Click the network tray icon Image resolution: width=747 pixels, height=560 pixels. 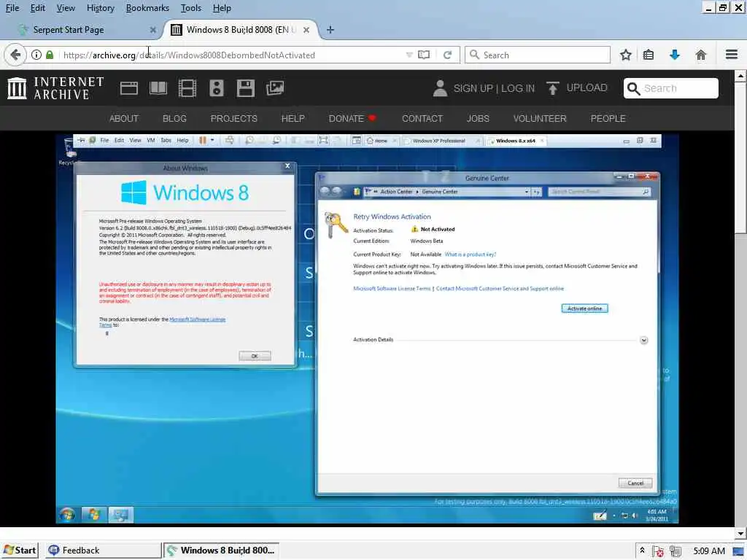[676, 551]
